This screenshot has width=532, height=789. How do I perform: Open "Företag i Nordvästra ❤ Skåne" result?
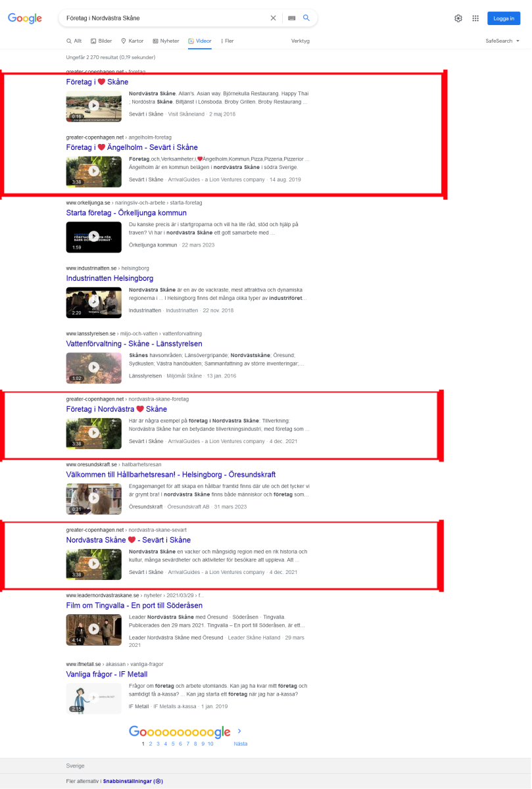point(116,409)
